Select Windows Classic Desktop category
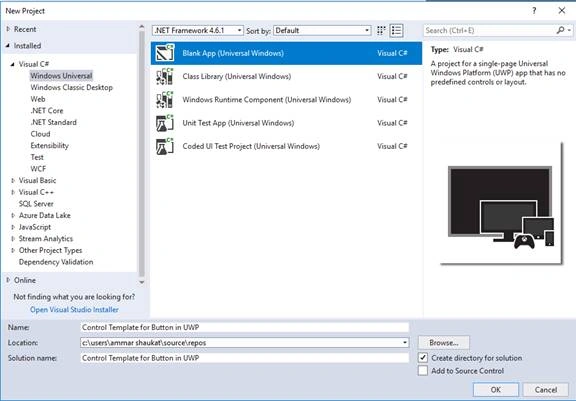The image size is (576, 401). [72, 87]
